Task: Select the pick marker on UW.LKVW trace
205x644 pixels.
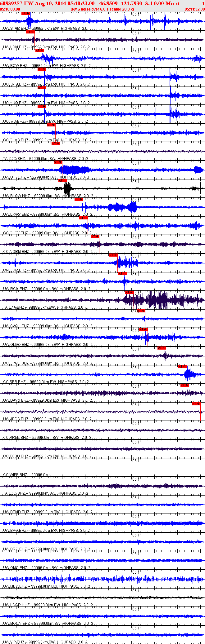Action: pyautogui.click(x=79, y=199)
